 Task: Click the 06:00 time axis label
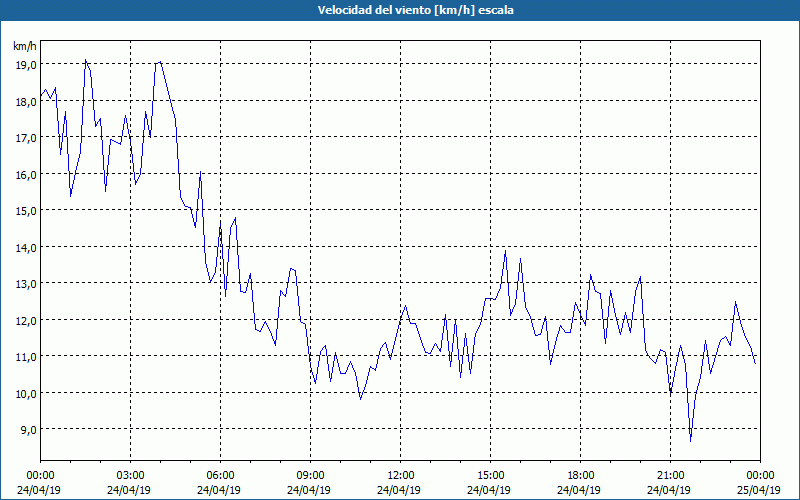point(220,476)
